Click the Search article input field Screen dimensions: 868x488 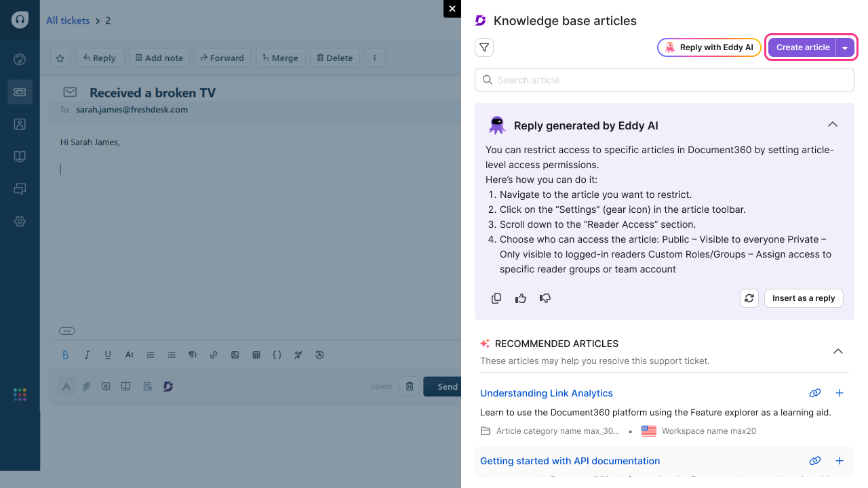665,80
